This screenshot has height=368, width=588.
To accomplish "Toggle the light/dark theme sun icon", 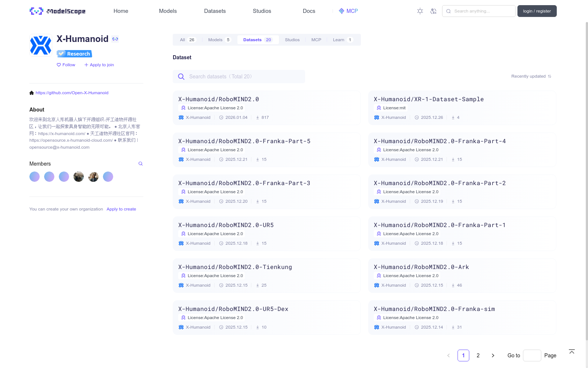I will [420, 11].
